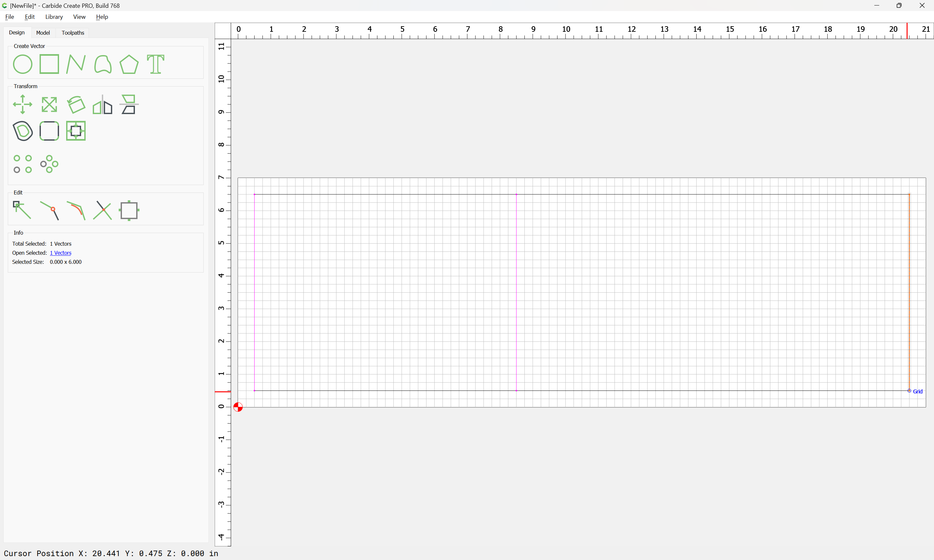Select the Rectangle vector tool

click(49, 64)
